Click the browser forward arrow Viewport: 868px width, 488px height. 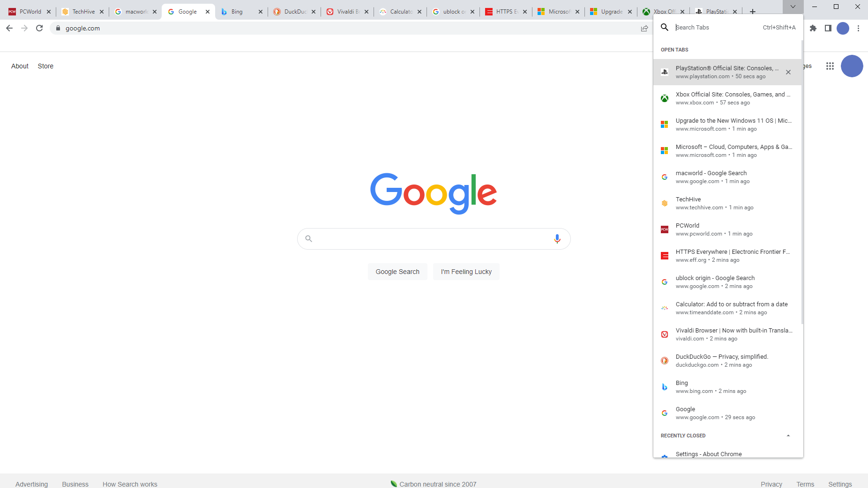[24, 28]
